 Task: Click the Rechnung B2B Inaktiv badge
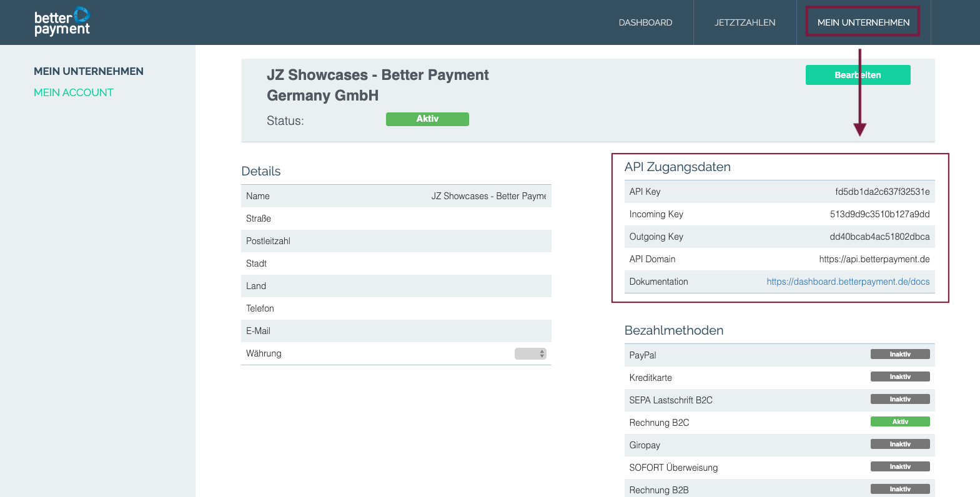tap(900, 489)
